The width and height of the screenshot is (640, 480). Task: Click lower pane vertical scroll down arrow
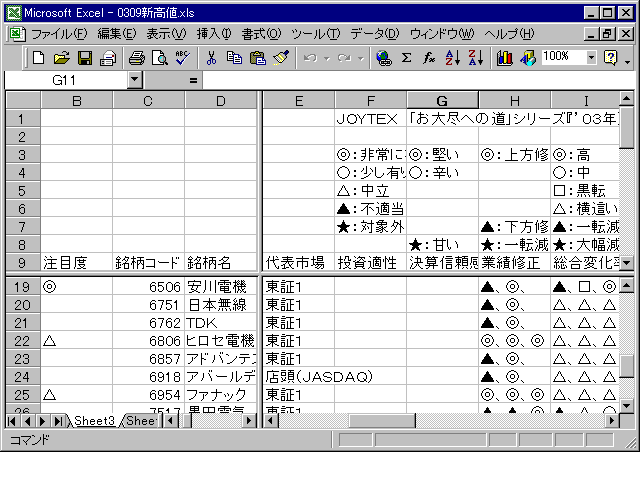(627, 405)
